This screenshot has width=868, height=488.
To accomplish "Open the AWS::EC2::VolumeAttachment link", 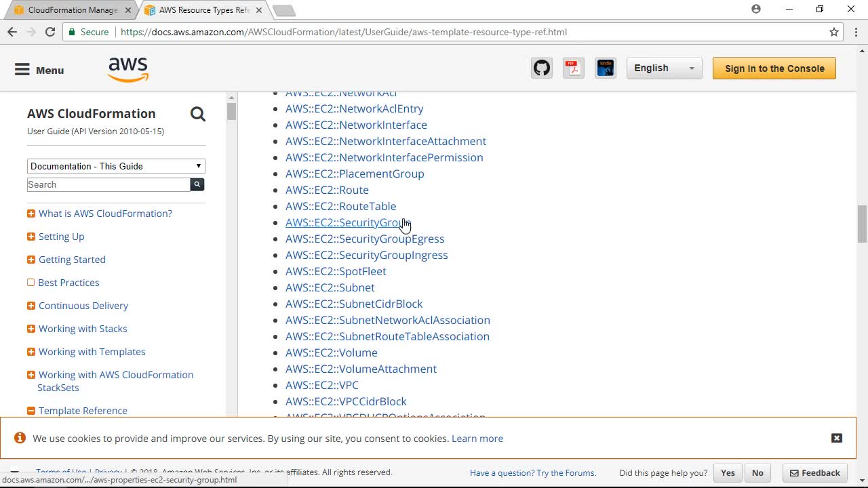I will (361, 369).
